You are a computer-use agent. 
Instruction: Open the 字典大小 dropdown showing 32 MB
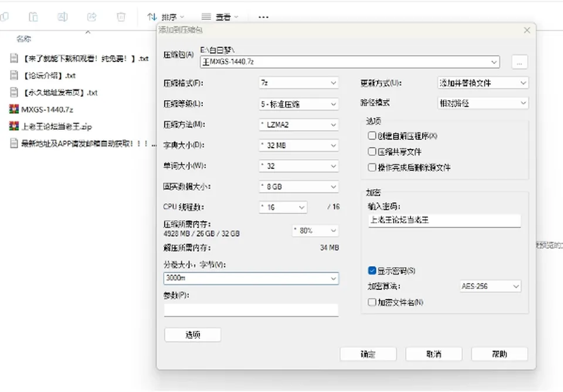299,145
